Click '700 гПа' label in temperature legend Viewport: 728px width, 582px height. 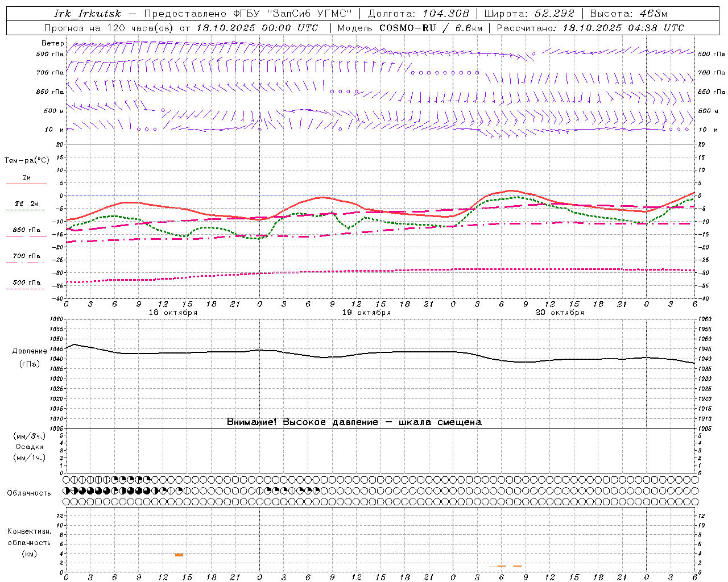[x=27, y=256]
